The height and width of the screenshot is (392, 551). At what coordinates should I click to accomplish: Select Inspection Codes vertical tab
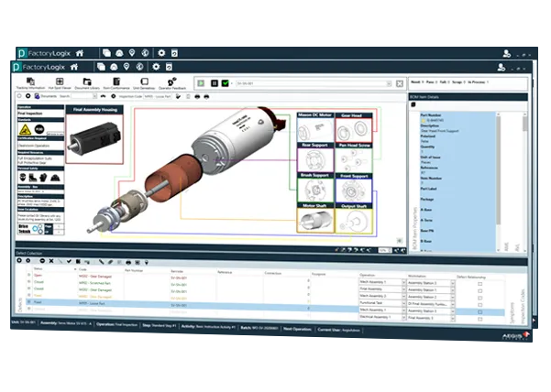[523, 306]
